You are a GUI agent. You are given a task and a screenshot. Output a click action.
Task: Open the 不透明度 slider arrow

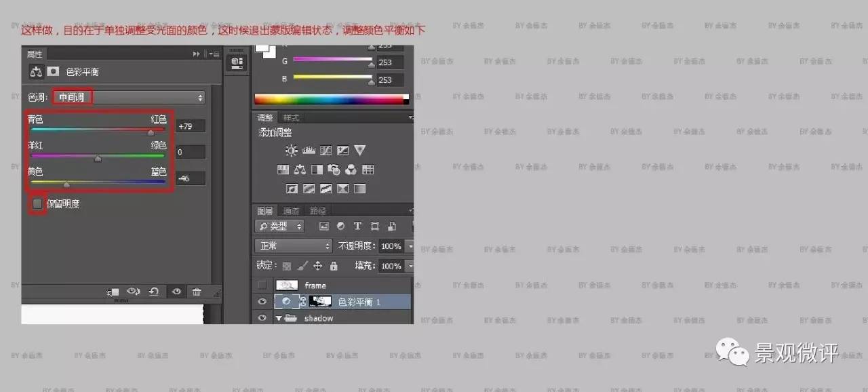[409, 246]
